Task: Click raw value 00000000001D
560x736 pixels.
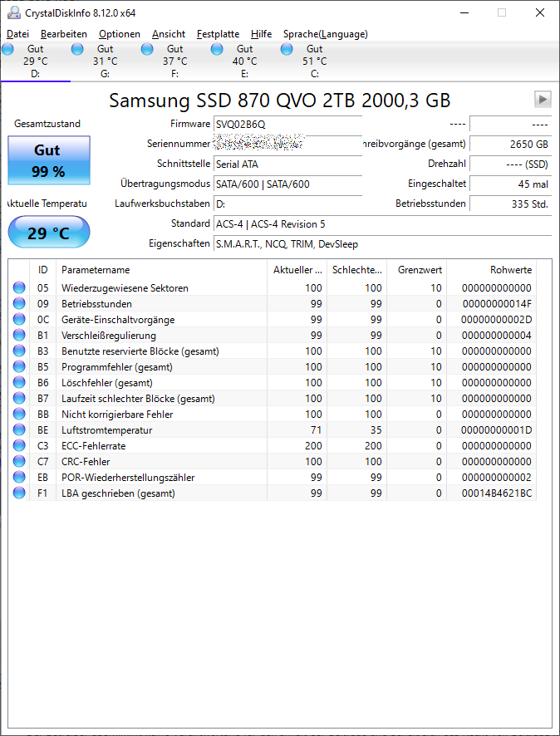Action: coord(497,430)
